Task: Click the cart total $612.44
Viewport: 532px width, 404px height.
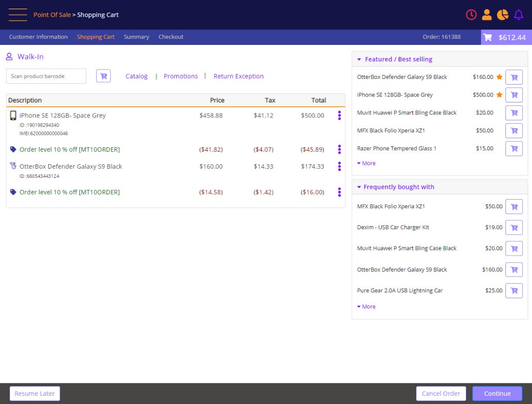Action: coord(506,37)
